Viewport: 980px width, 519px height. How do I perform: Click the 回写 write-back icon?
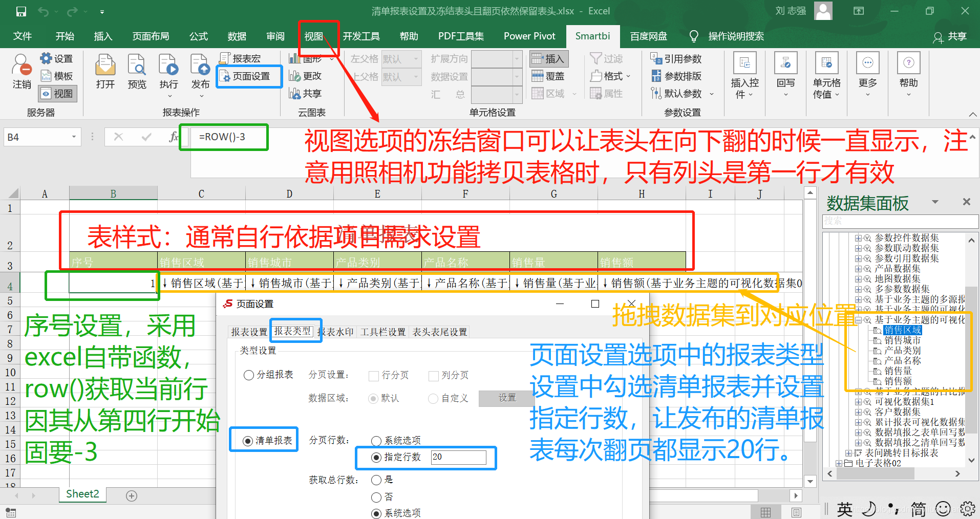point(785,63)
